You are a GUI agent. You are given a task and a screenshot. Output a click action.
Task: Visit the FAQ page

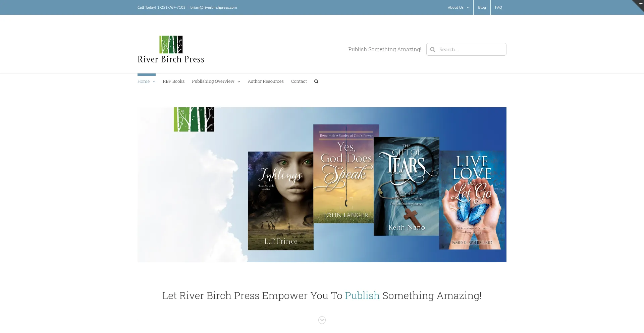pyautogui.click(x=498, y=7)
